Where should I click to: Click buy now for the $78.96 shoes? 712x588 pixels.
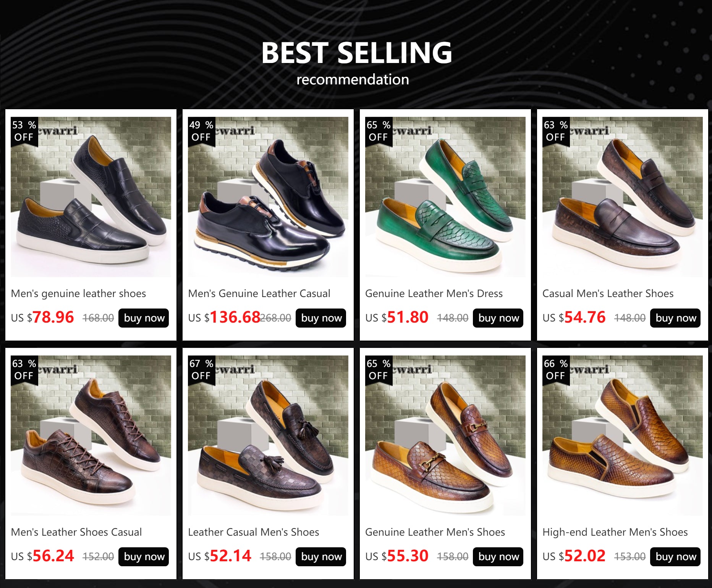point(144,318)
